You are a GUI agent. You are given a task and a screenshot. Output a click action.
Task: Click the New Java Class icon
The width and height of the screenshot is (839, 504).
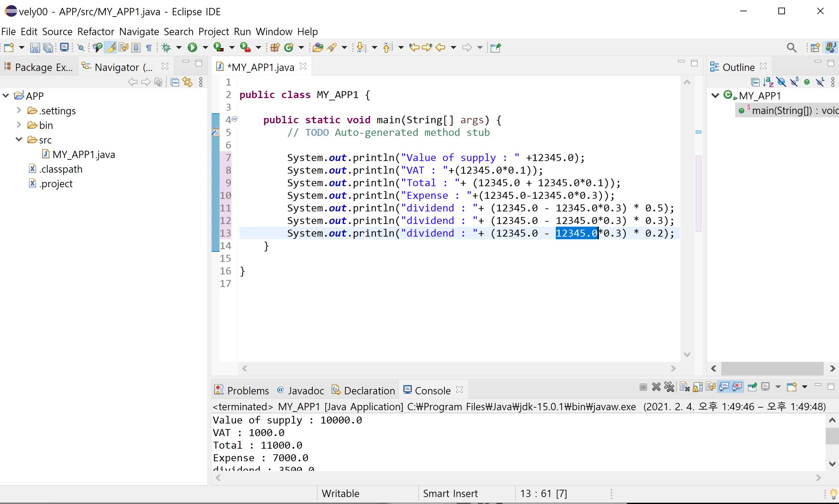(289, 47)
